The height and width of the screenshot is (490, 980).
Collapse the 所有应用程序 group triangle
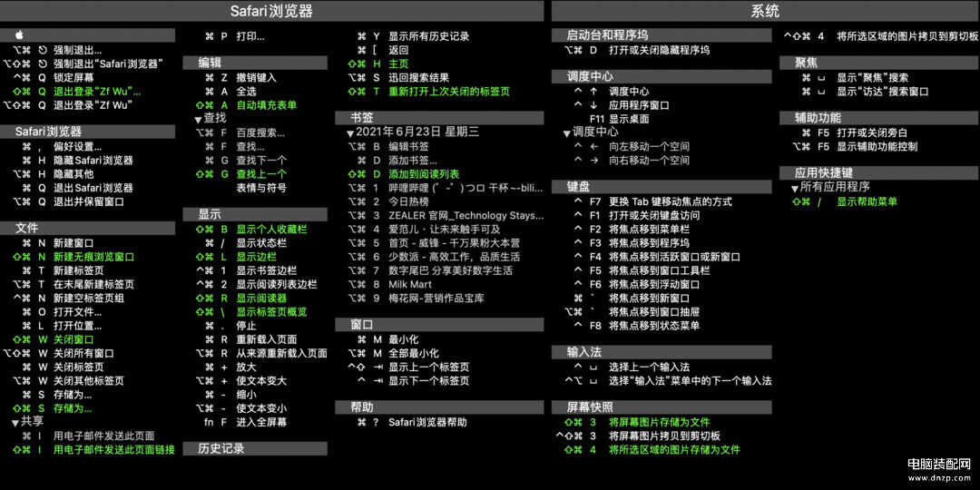point(795,188)
